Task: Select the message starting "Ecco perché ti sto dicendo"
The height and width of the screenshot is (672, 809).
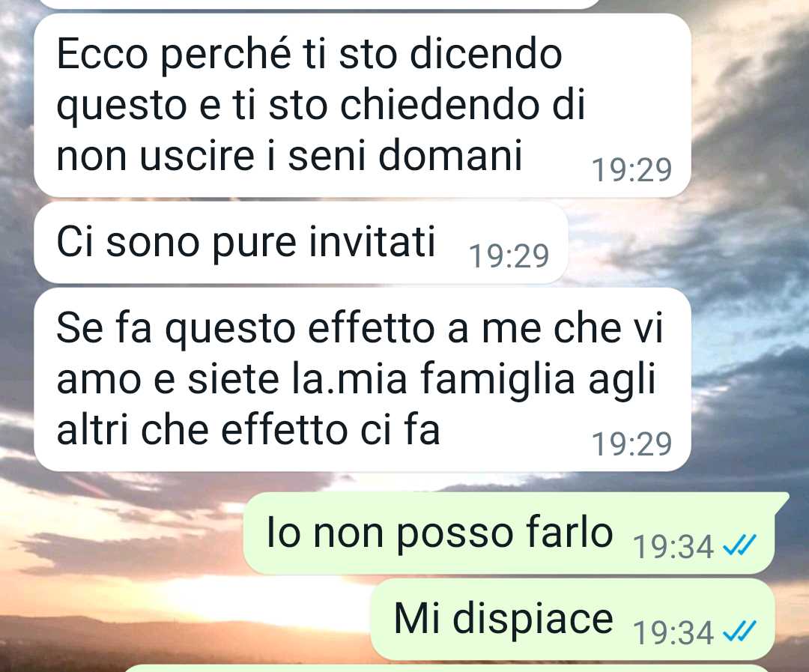Action: tap(363, 106)
